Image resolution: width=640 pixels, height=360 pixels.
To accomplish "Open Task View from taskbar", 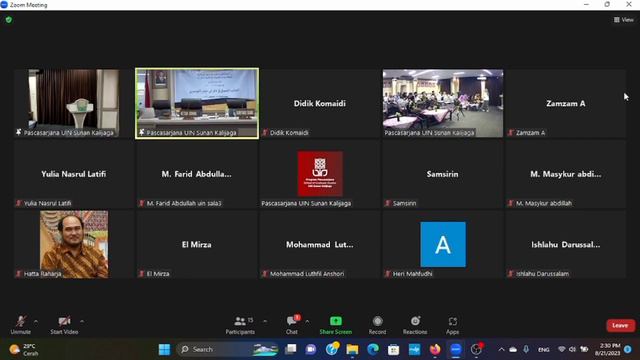I will point(291,349).
